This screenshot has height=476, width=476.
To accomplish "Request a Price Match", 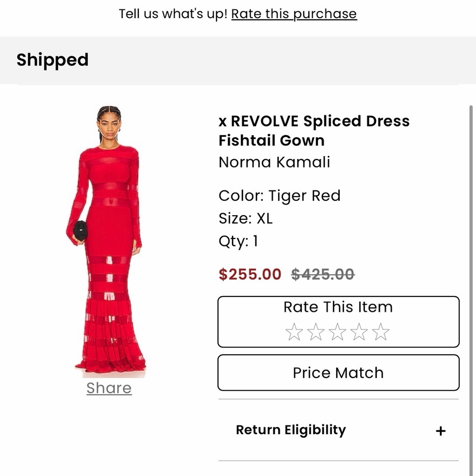I will tap(338, 373).
